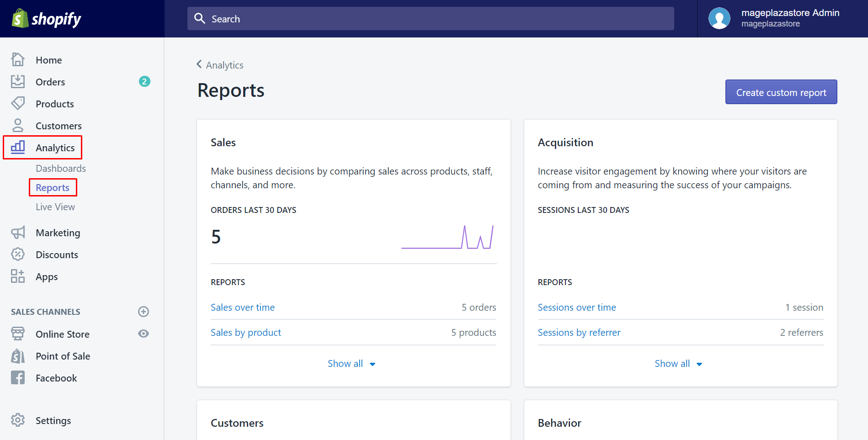Click the Home house icon

coord(18,59)
